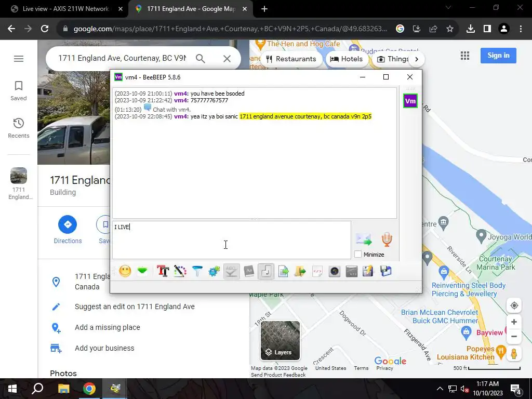Viewport: 532px width, 399px height.
Task: Open a new browser tab
Action: coord(264,9)
